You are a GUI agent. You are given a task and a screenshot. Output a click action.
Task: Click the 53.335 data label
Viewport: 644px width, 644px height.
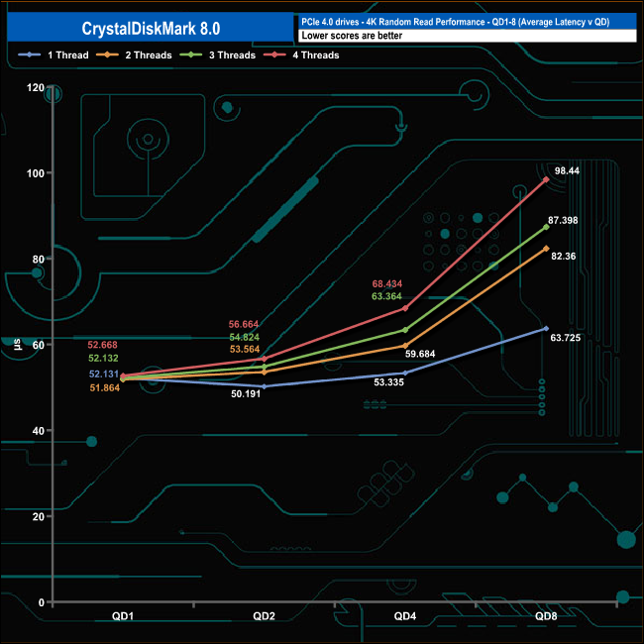388,382
